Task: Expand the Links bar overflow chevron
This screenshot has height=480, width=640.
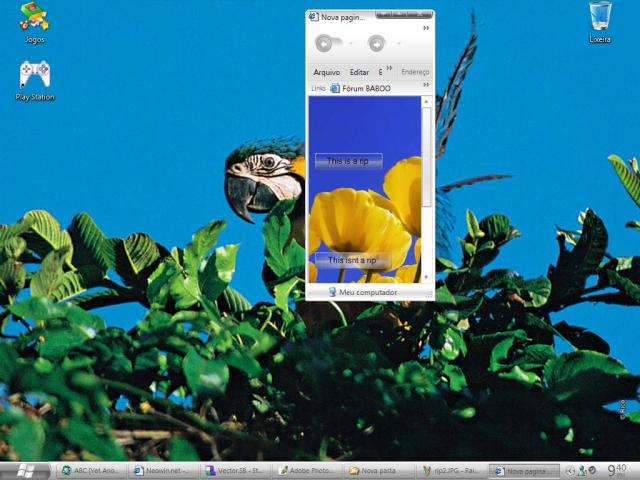Action: [426, 85]
